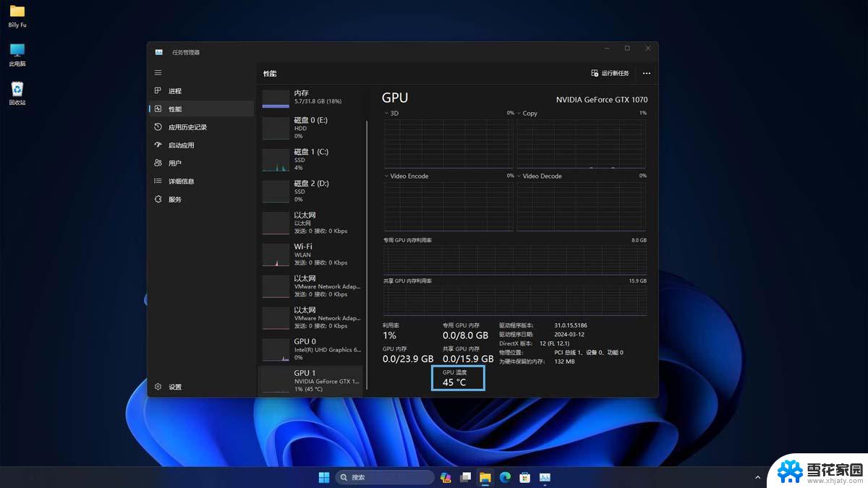This screenshot has height=488, width=868.
Task: Open 回收站 (Recycle Bin) desktop icon
Action: 17,94
